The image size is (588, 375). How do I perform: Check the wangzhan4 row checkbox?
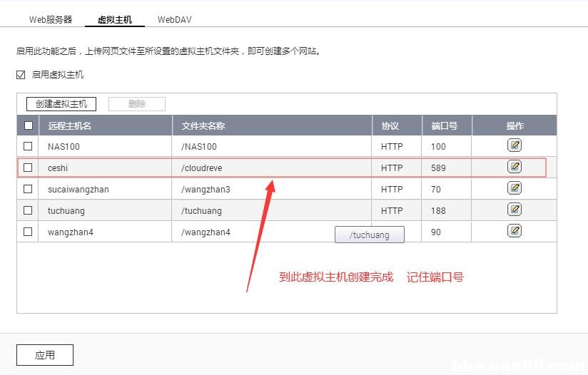[x=29, y=232]
